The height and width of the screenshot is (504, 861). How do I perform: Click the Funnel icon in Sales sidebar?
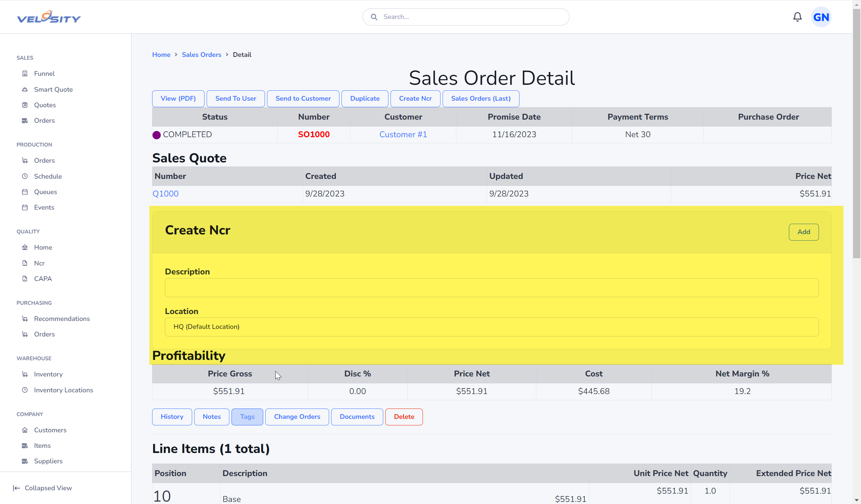point(24,73)
